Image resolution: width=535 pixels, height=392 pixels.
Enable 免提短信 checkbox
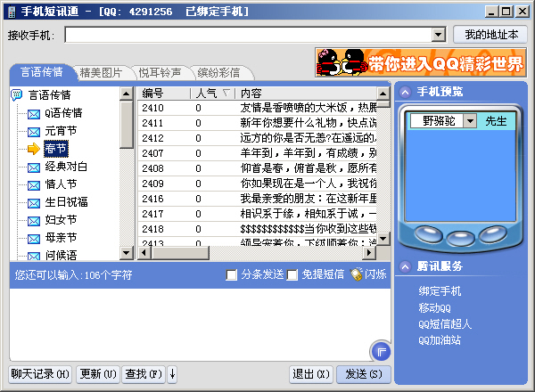292,274
